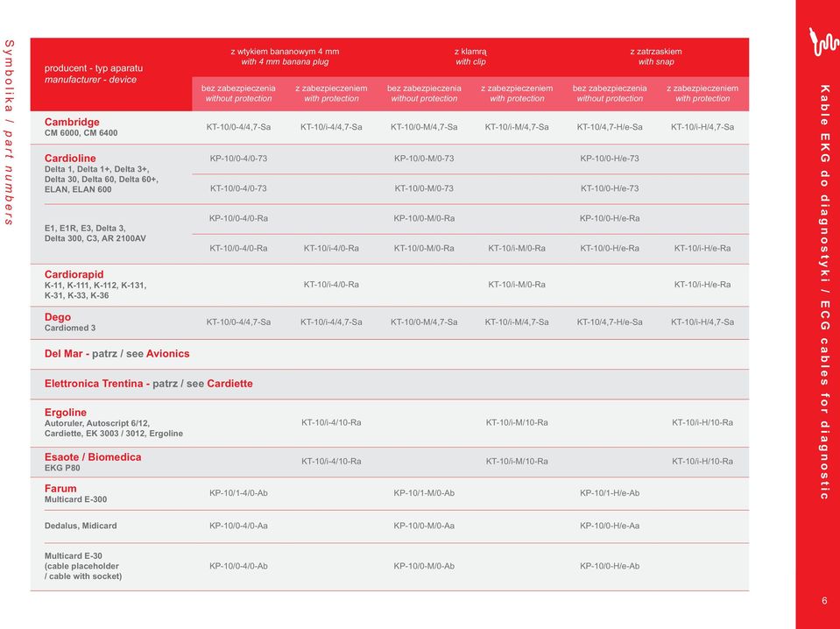Select KT-10/0-M/4,7-Sa in the Dego row
840x629 pixels.
click(x=424, y=322)
